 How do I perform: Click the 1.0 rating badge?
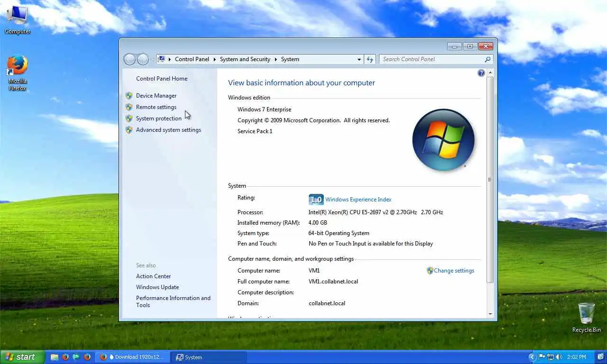tap(316, 200)
